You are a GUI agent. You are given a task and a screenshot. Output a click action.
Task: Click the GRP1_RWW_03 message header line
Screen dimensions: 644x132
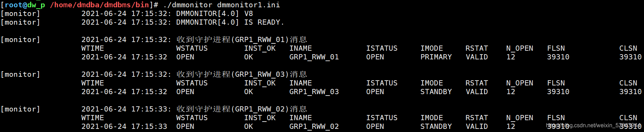[194, 74]
